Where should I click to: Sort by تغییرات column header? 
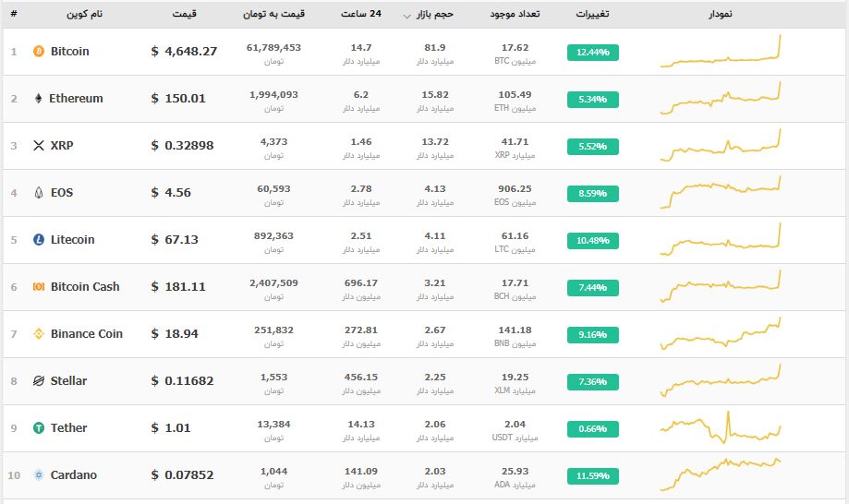coord(592,16)
